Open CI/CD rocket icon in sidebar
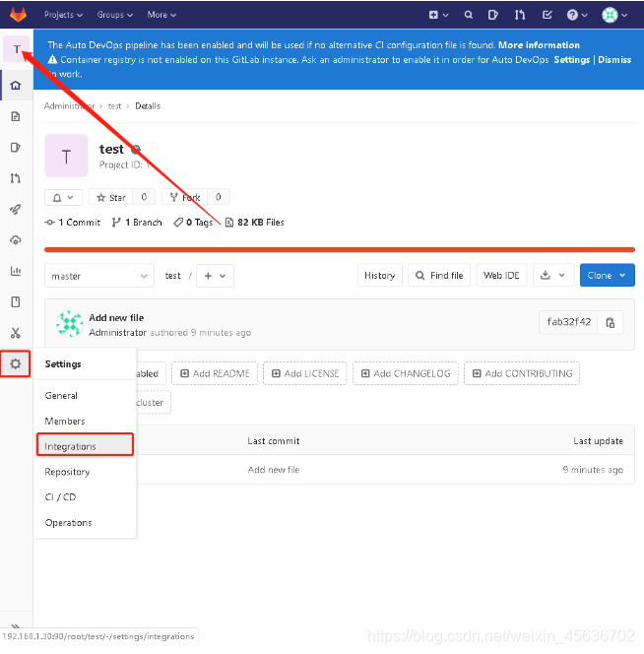The width and height of the screenshot is (644, 654). click(x=16, y=209)
